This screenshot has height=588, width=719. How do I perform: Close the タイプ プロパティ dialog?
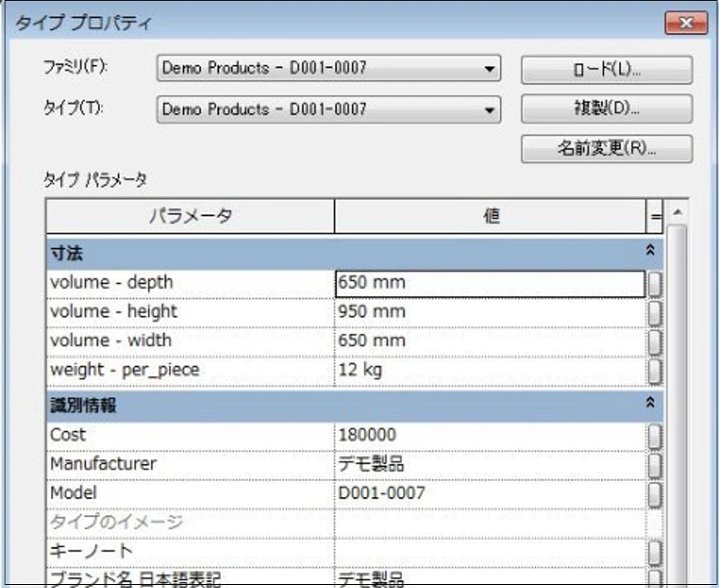[686, 22]
